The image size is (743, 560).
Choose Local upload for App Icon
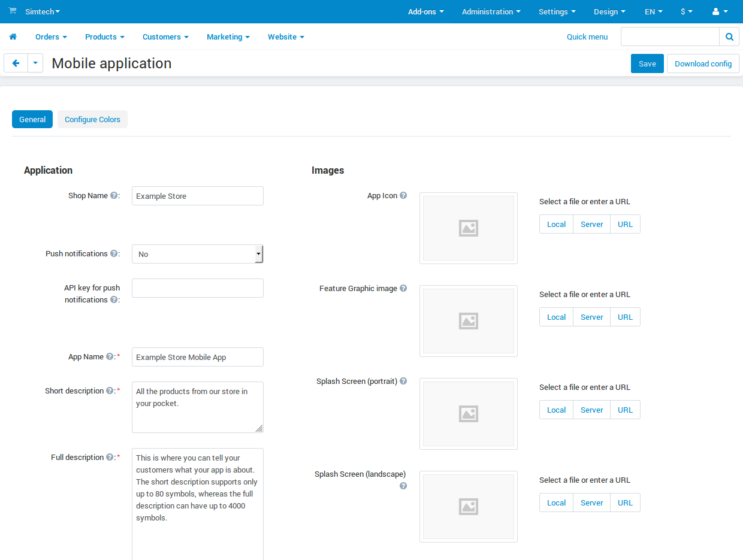[556, 224]
